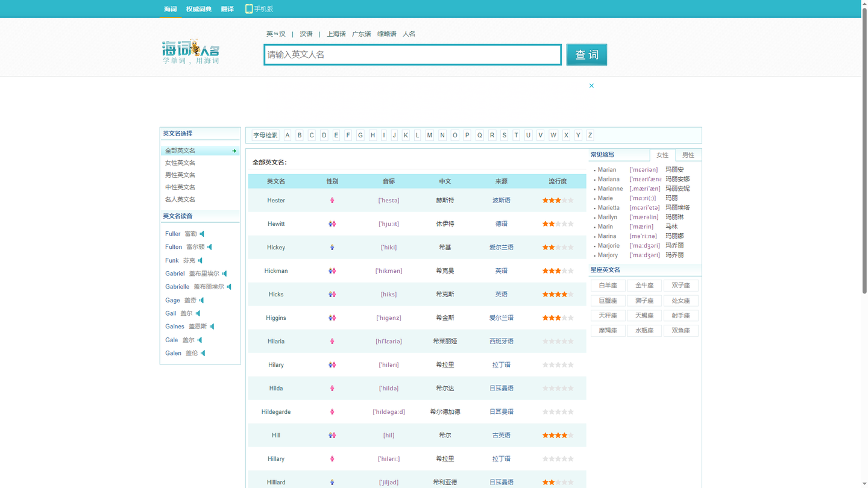Open the 天蝎座 zodiac names button
The height and width of the screenshot is (488, 868).
(644, 316)
